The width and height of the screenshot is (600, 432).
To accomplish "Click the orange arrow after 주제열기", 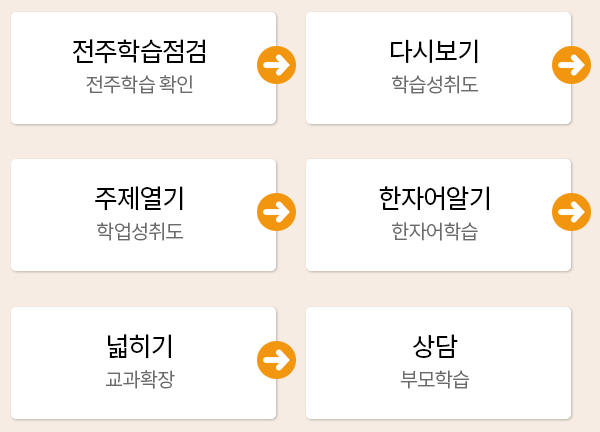I will click(x=276, y=212).
